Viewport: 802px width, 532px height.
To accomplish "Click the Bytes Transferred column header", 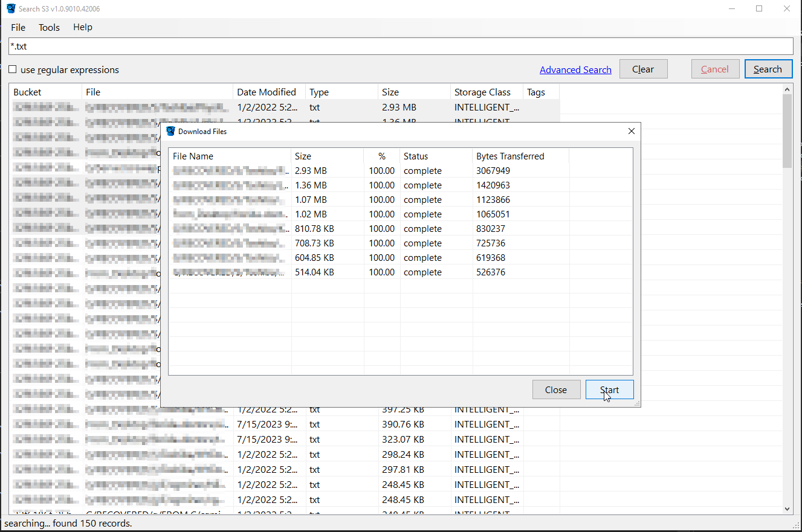I will coord(521,156).
